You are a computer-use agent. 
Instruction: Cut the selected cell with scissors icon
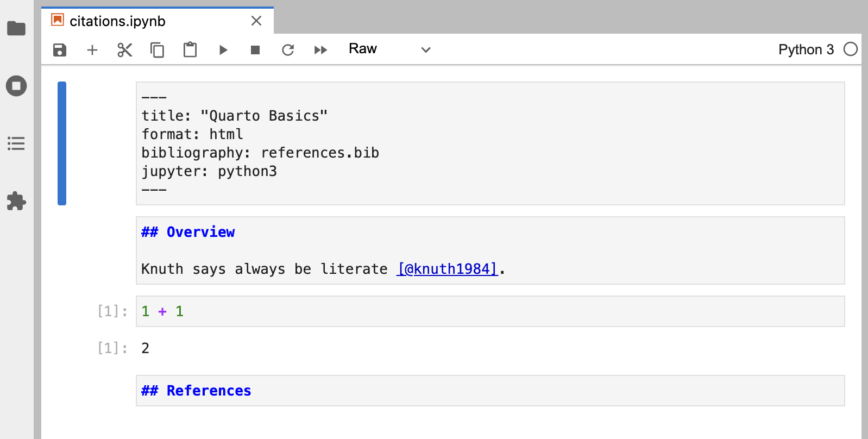pos(125,50)
